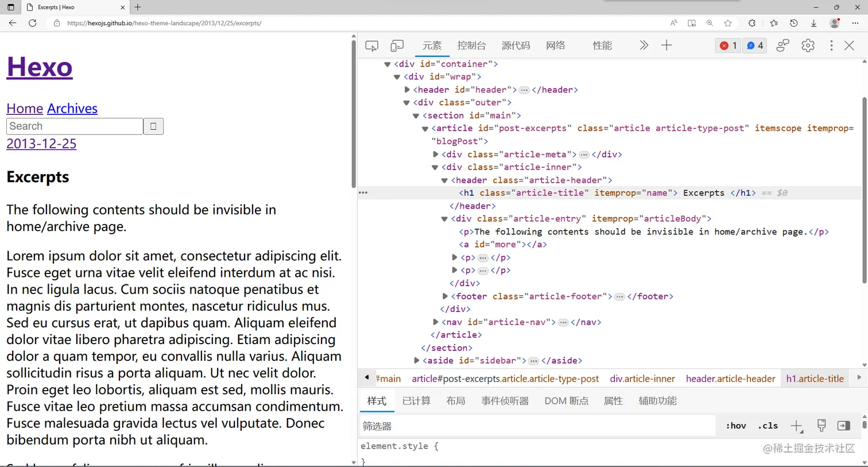The height and width of the screenshot is (467, 868).
Task: Open DevTools settings gear
Action: [x=808, y=45]
